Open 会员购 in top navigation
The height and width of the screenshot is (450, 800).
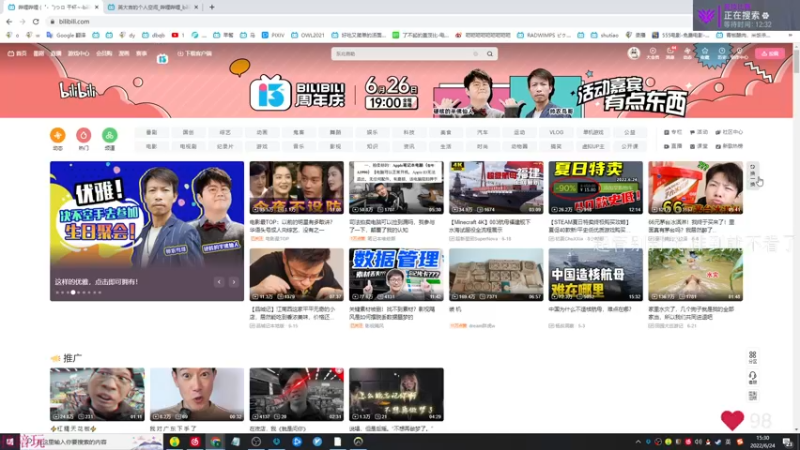click(x=104, y=53)
